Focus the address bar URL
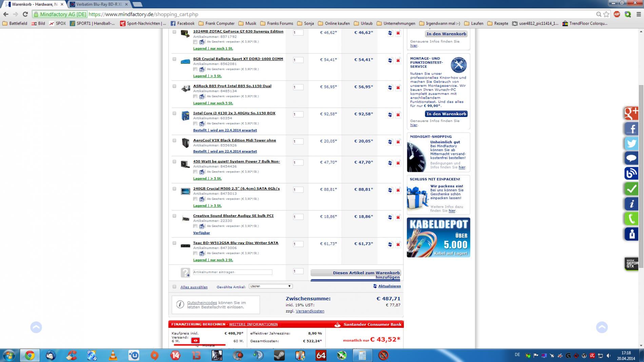This screenshot has width=644, height=362. (x=143, y=14)
